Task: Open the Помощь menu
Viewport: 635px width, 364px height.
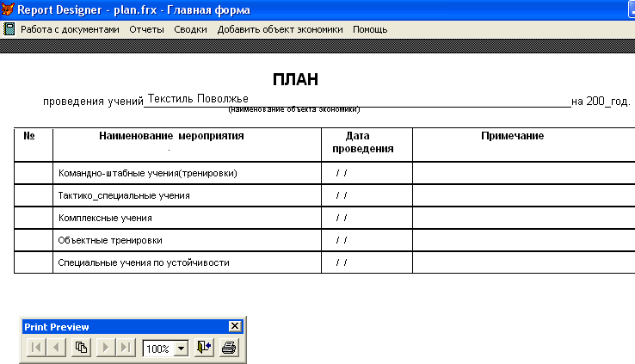Action: (x=370, y=29)
